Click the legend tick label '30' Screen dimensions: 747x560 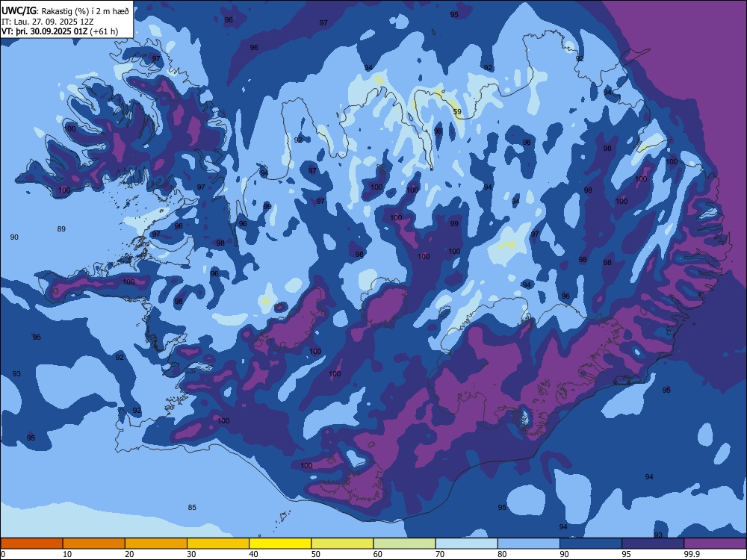click(x=191, y=554)
